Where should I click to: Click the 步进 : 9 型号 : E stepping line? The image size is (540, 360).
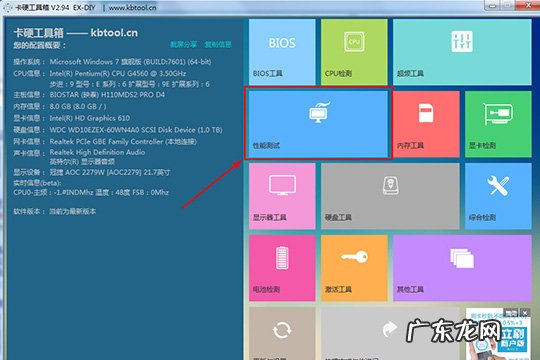(129, 84)
